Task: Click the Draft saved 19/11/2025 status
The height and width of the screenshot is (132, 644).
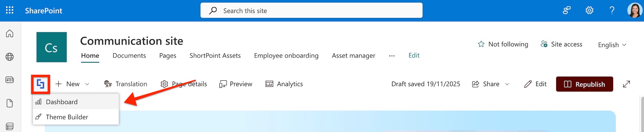Action: pyautogui.click(x=426, y=84)
